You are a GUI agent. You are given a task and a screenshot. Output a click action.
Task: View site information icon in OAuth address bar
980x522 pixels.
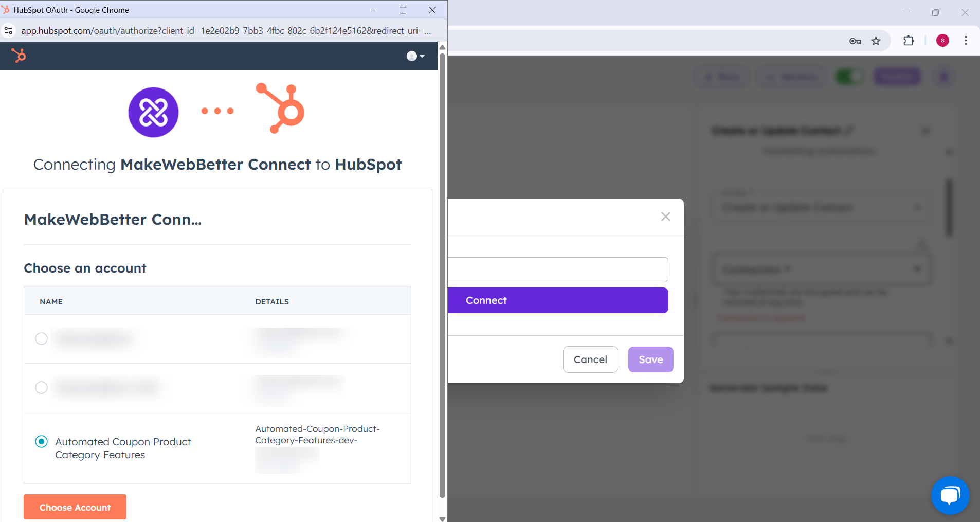point(9,31)
